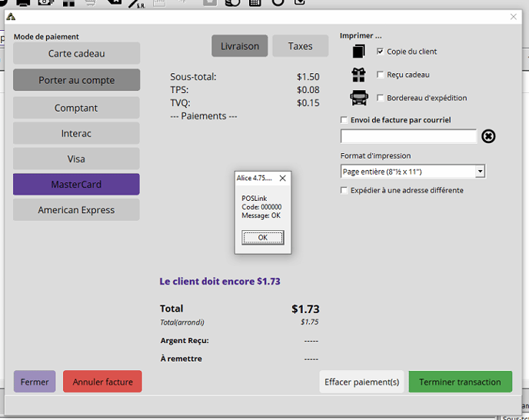Pay with Comptant
This screenshot has width=529, height=420.
tap(76, 108)
